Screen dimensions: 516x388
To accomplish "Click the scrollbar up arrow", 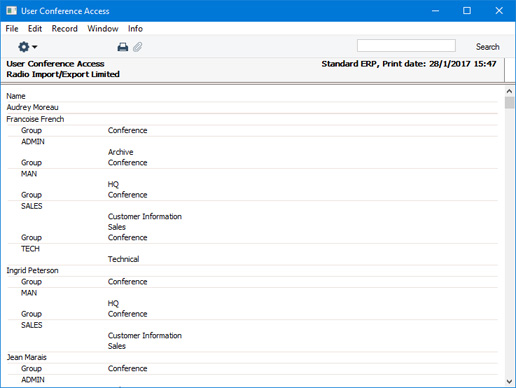I will pos(509,91).
